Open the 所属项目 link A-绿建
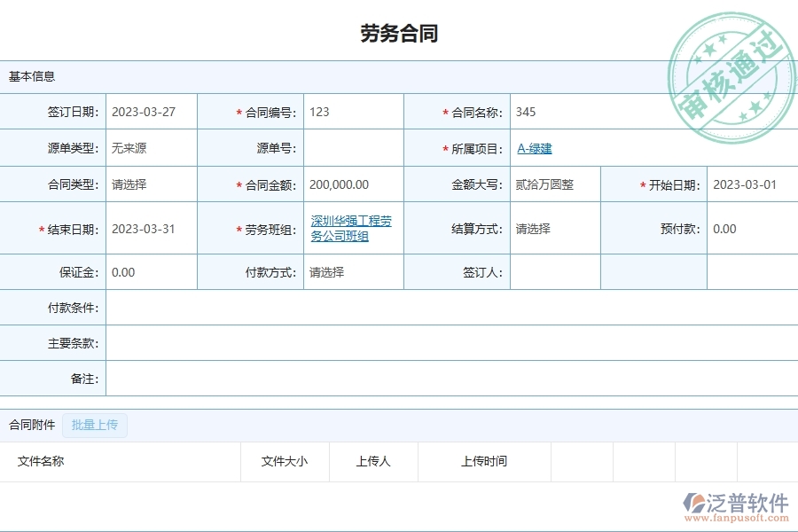Image resolution: width=798 pixels, height=532 pixels. pyautogui.click(x=536, y=148)
